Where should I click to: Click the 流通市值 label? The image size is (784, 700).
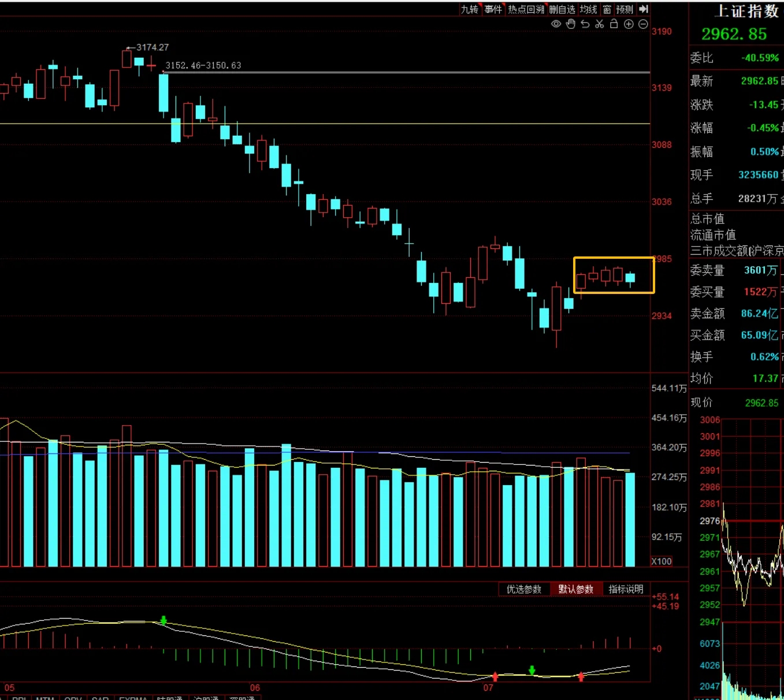click(x=714, y=234)
